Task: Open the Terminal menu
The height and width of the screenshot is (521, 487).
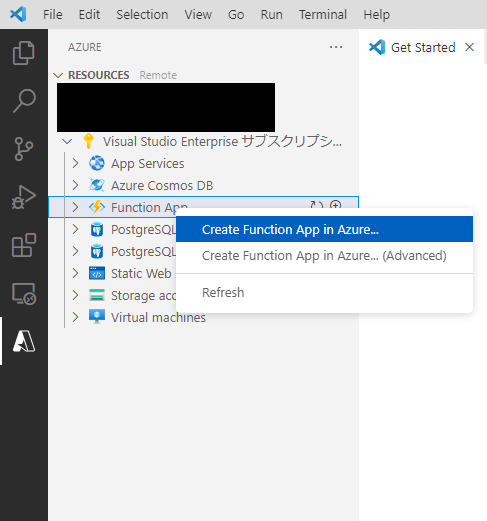Action: pos(323,15)
